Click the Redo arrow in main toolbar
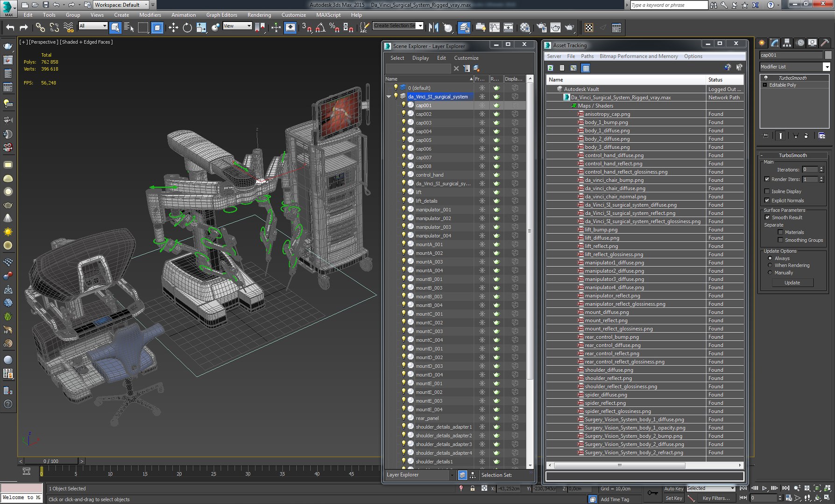 [x=23, y=28]
